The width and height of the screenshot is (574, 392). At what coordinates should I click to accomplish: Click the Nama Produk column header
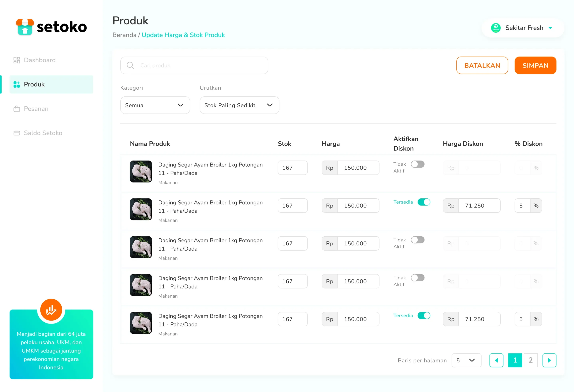tap(150, 144)
